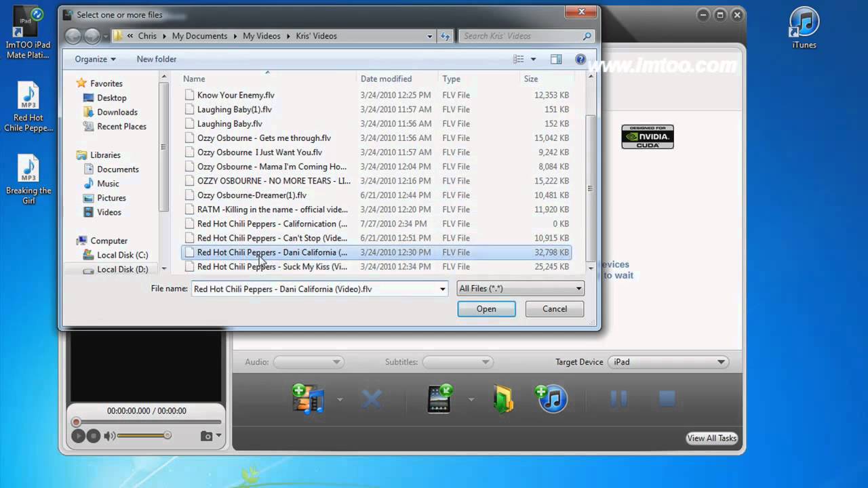
Task: Sort files by Type column header
Action: click(x=479, y=79)
